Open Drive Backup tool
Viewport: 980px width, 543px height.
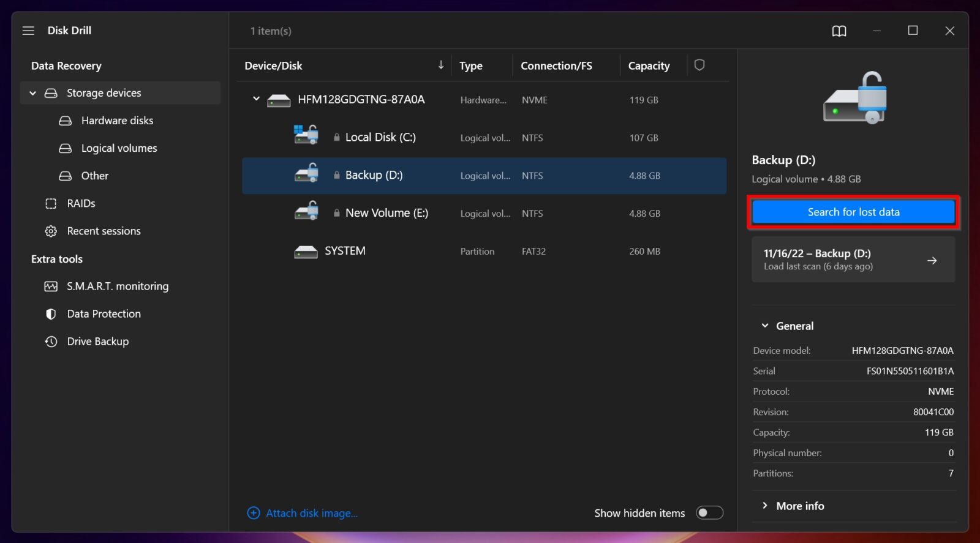coord(97,341)
